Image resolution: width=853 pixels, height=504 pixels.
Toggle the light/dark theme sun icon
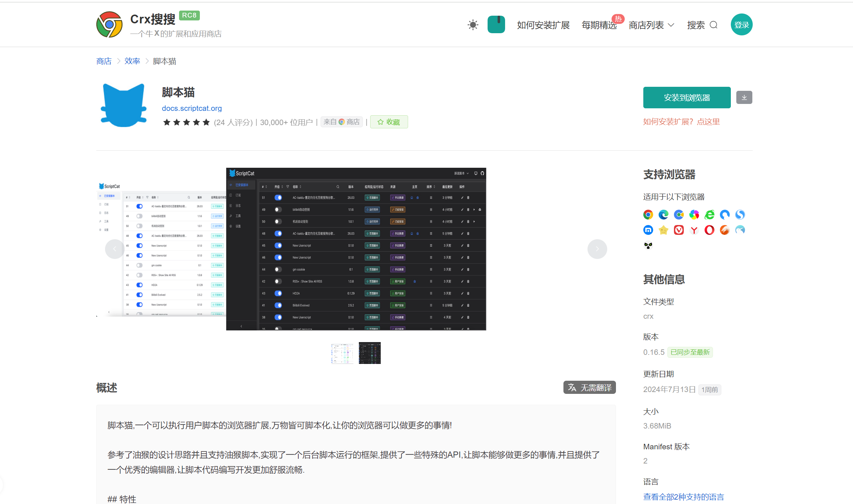point(473,25)
